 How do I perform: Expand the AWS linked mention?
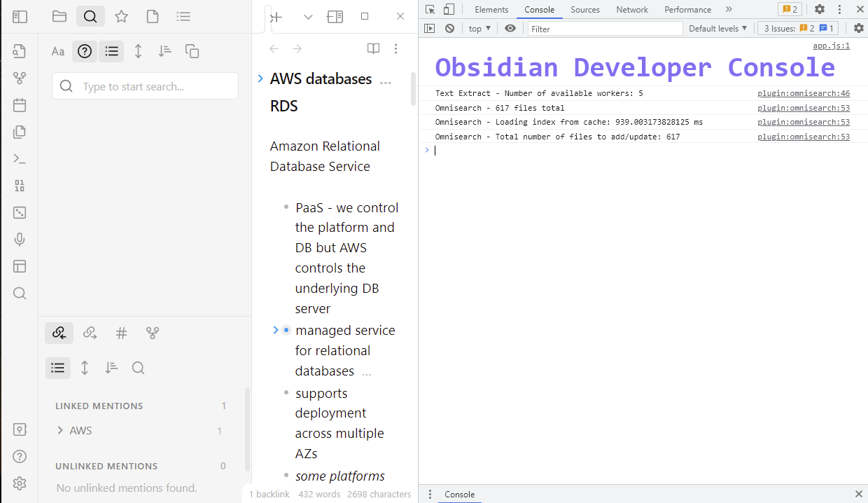click(60, 431)
